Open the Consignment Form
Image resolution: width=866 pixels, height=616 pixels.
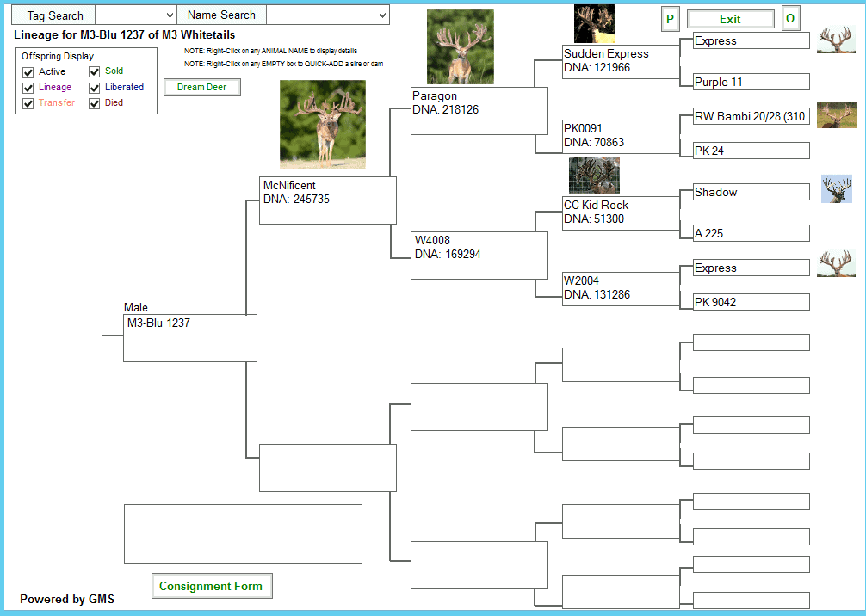coord(211,586)
